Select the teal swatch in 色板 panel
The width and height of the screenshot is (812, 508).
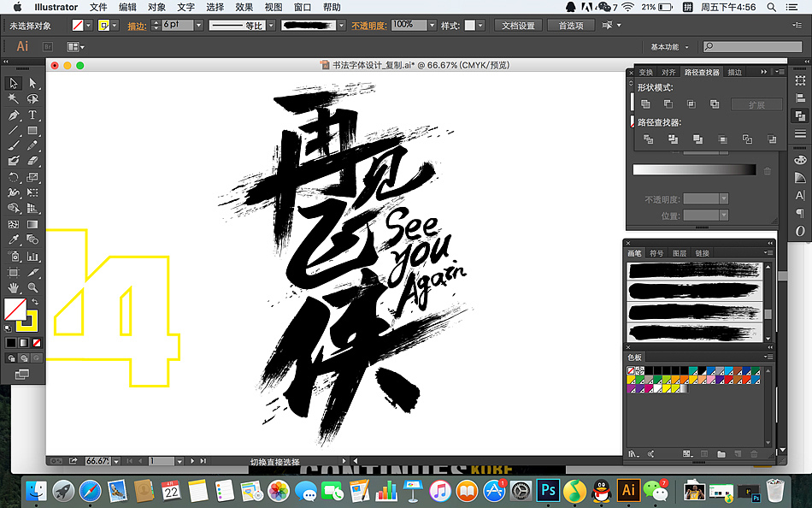click(693, 370)
